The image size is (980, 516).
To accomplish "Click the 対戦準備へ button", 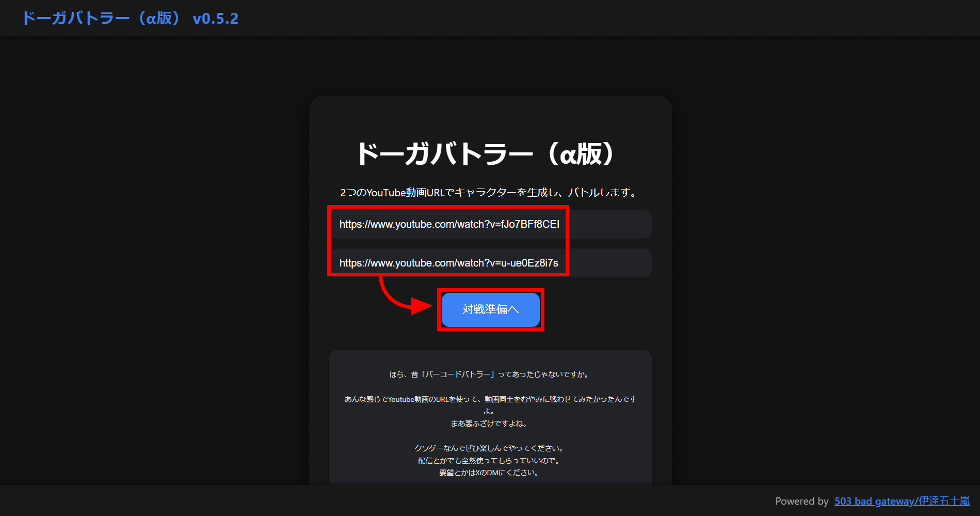I will pos(490,309).
